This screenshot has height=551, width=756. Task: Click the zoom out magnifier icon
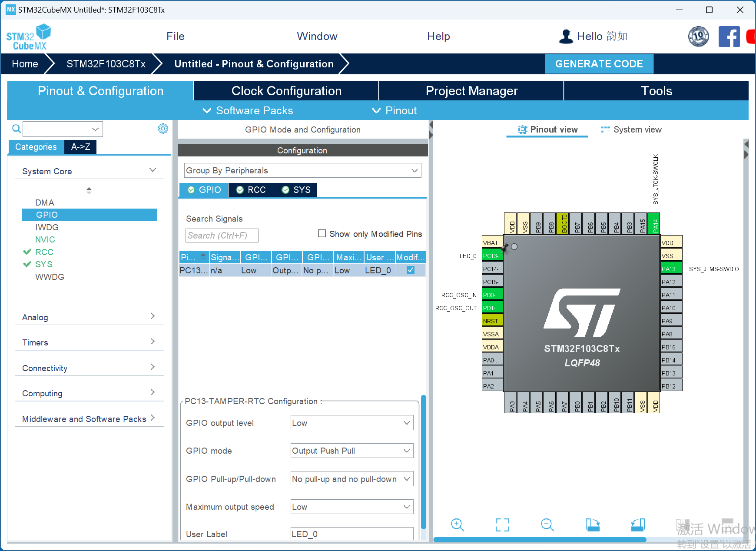[x=547, y=524]
